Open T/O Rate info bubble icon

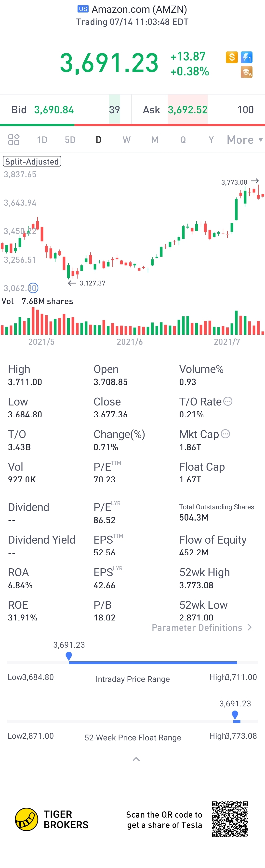pos(228,401)
